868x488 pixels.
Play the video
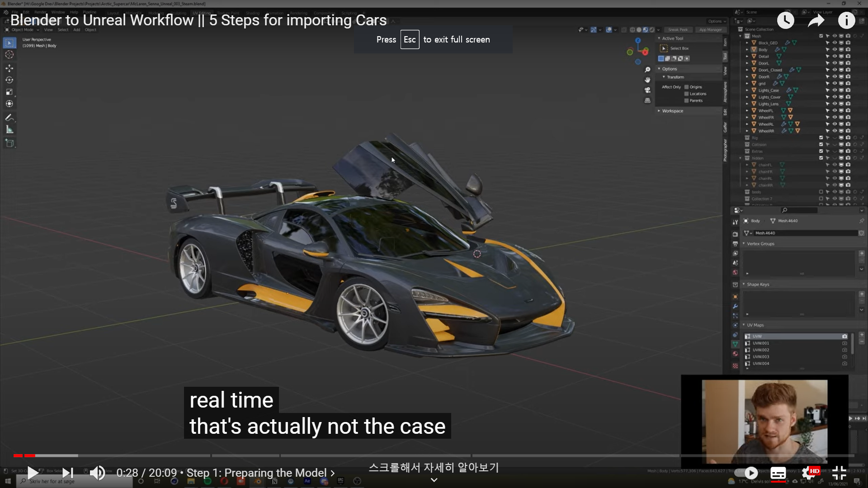(33, 473)
